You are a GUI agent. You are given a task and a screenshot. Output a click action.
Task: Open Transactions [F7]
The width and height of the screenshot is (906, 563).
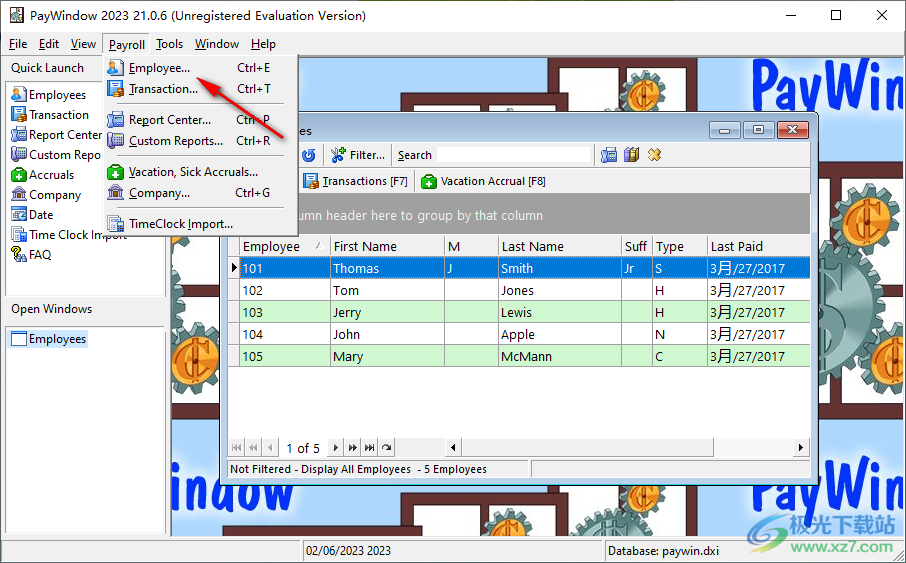(x=356, y=181)
